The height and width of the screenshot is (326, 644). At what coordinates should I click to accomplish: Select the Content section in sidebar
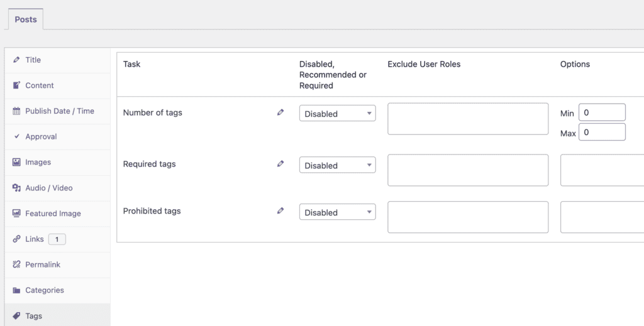coord(39,85)
